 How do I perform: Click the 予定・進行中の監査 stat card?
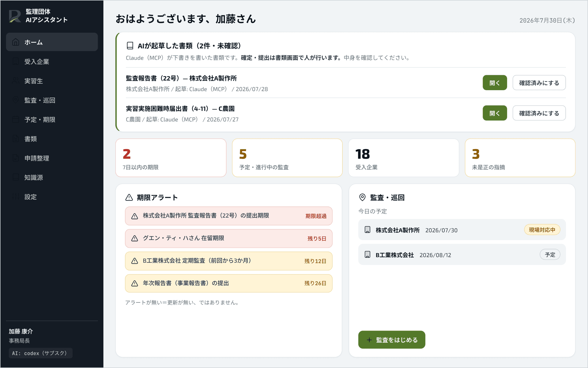(287, 158)
